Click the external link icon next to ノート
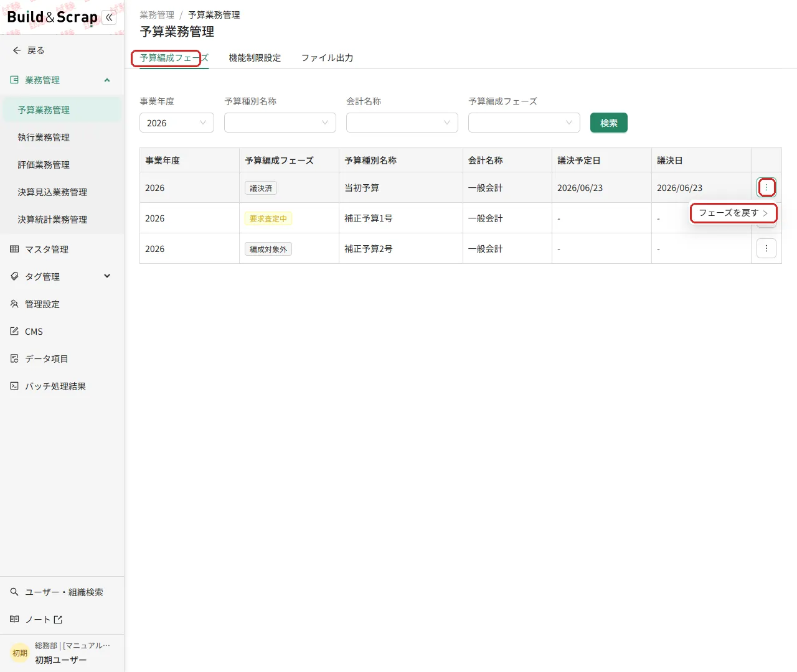Image resolution: width=797 pixels, height=672 pixels. tap(58, 619)
